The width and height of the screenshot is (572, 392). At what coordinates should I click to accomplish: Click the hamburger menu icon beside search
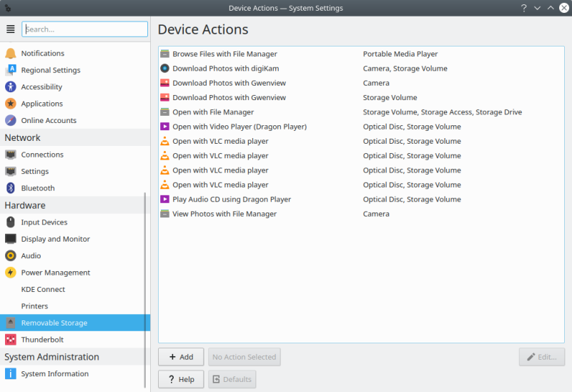pos(10,29)
